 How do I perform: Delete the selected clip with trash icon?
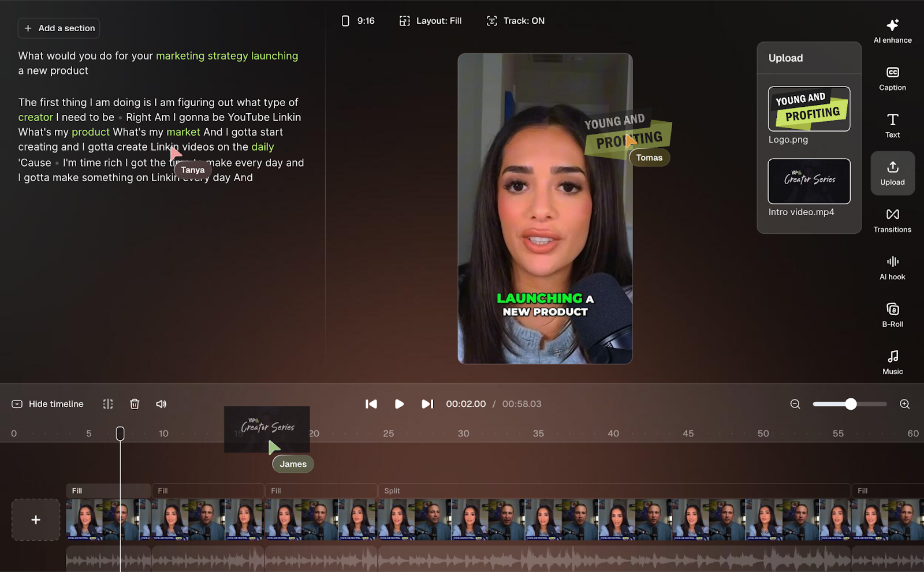click(x=135, y=404)
